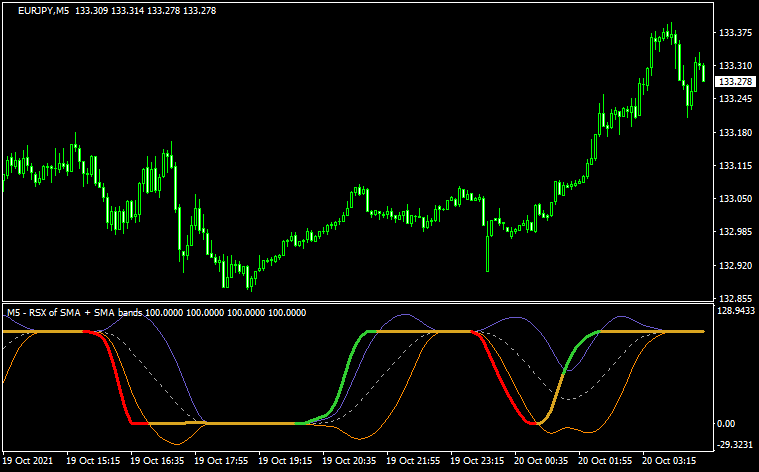Screen dimensions: 759x472
Task: Click the 19 Oct 17:55 time label
Action: (x=221, y=460)
